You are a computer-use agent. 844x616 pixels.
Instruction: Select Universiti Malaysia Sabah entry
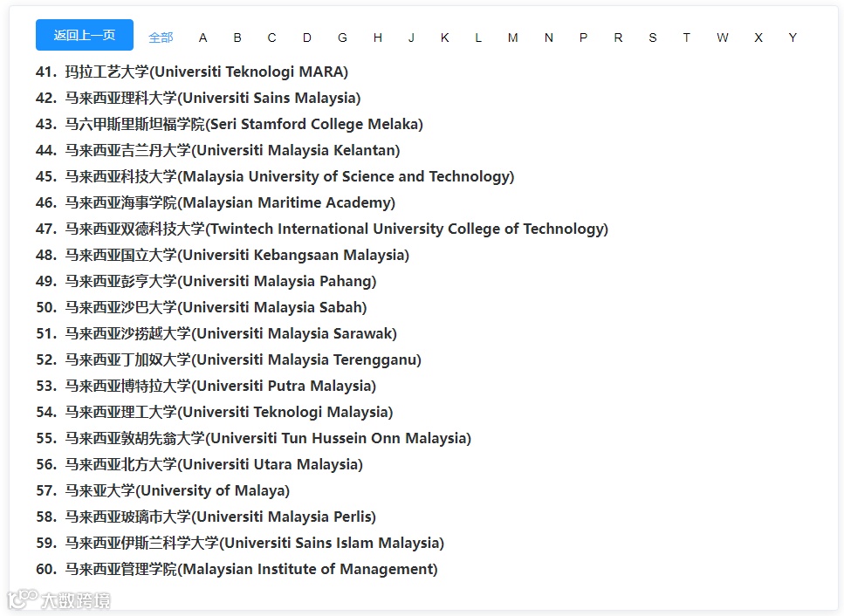click(202, 307)
